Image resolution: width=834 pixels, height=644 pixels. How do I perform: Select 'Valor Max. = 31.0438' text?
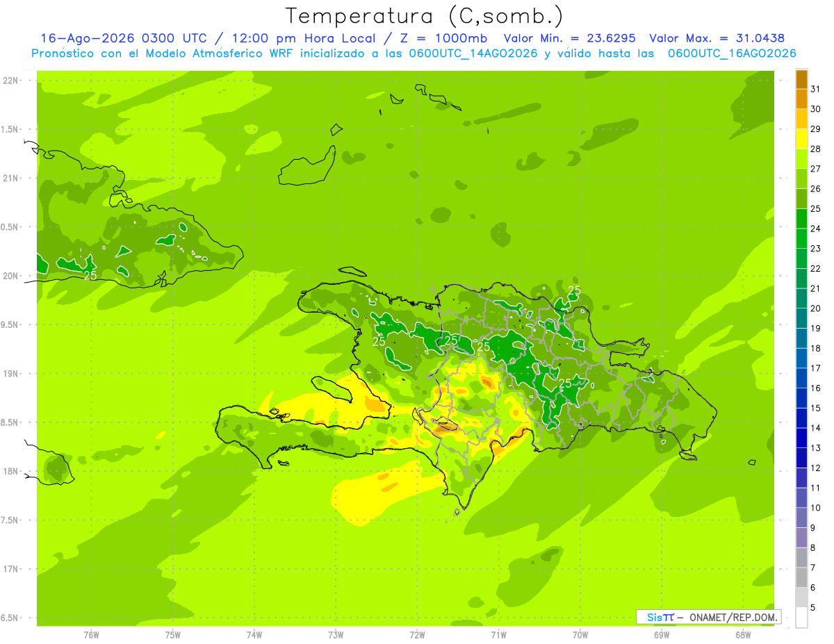717,38
